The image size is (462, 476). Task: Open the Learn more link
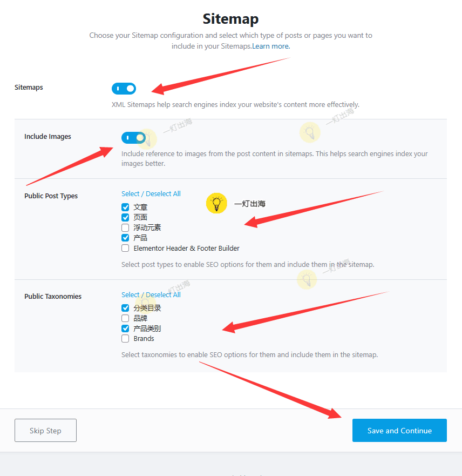click(x=271, y=46)
